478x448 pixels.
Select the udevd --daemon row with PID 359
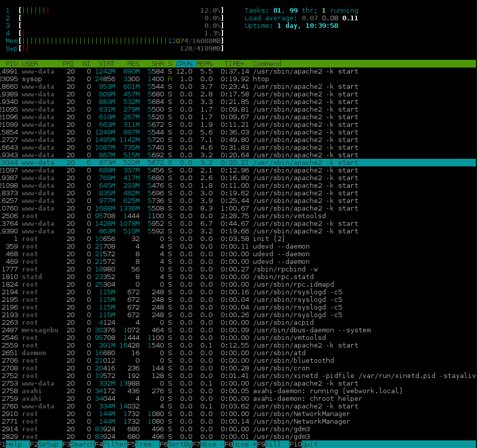[238, 247]
